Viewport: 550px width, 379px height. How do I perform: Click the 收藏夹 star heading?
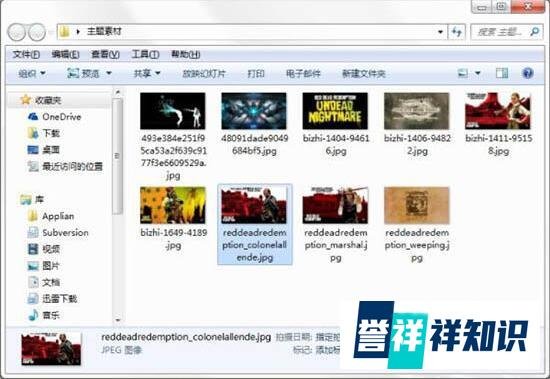(x=41, y=100)
